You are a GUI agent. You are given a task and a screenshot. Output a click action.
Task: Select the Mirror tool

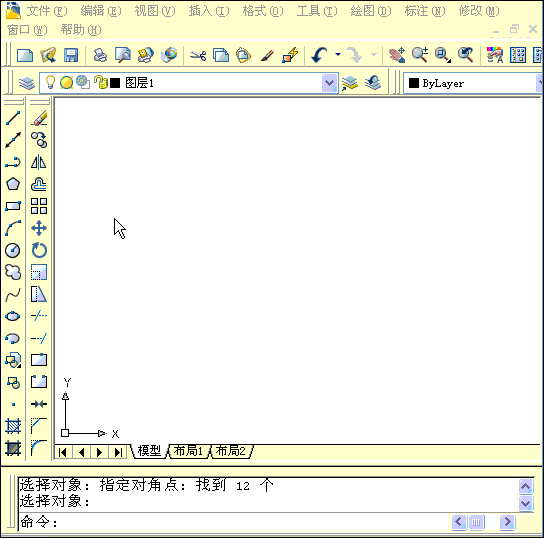(x=39, y=162)
